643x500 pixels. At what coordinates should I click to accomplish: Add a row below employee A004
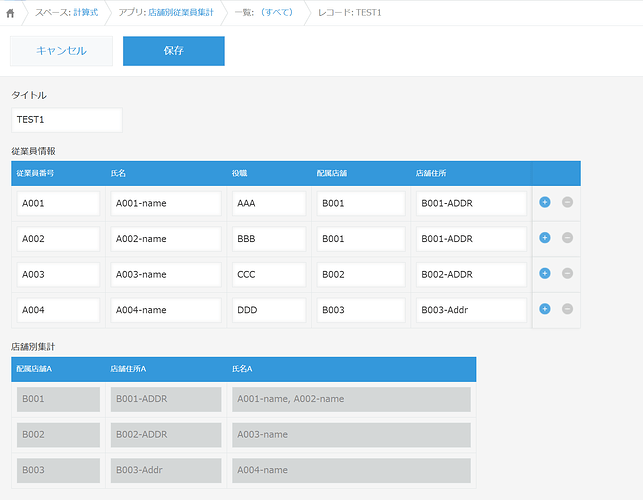click(x=545, y=309)
